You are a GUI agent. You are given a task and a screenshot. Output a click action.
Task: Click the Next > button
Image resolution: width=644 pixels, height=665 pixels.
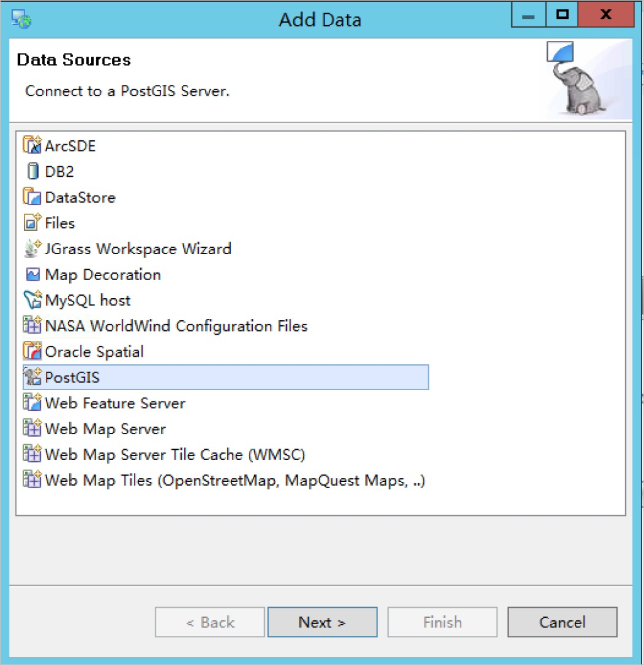tap(322, 622)
